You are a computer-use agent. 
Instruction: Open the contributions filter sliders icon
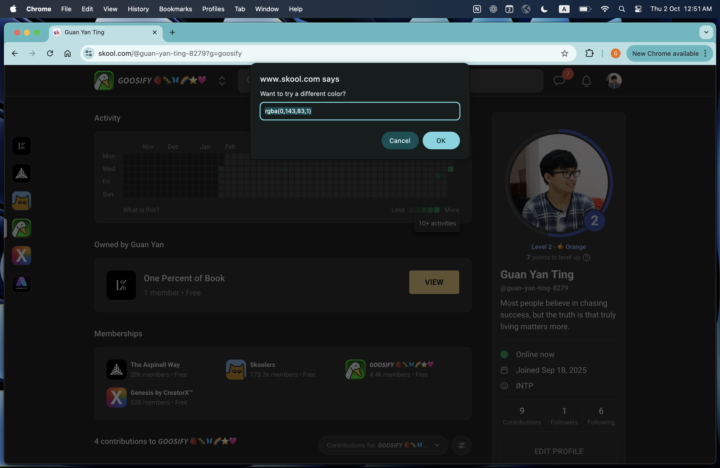tap(461, 445)
